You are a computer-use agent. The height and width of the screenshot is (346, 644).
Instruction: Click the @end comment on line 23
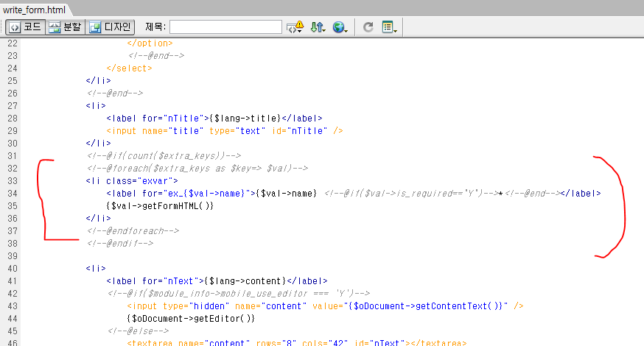tap(155, 55)
